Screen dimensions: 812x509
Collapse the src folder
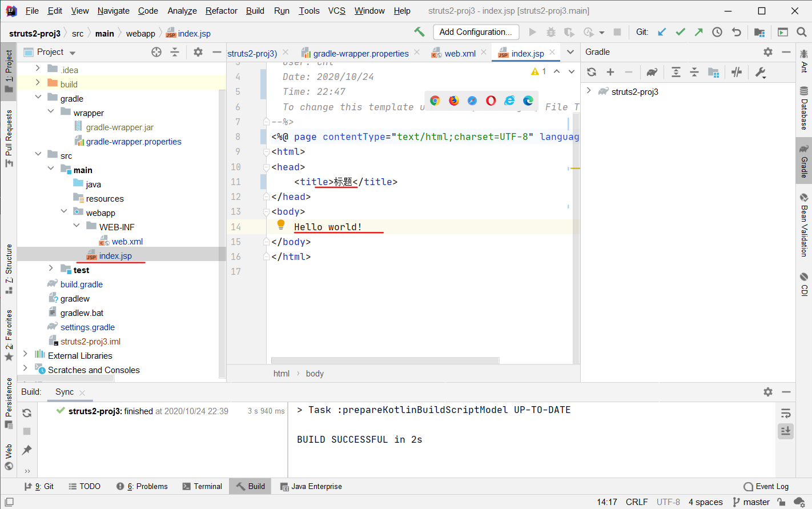(x=38, y=154)
